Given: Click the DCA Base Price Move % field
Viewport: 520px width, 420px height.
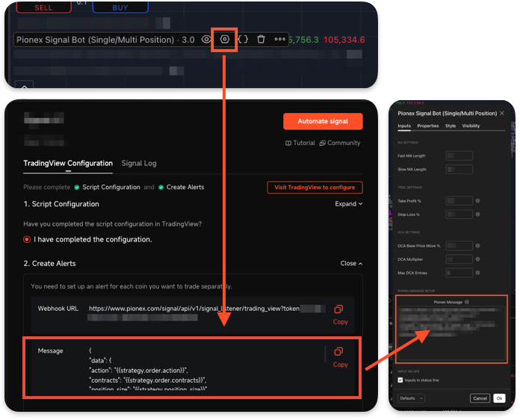Looking at the screenshot, I should [459, 246].
